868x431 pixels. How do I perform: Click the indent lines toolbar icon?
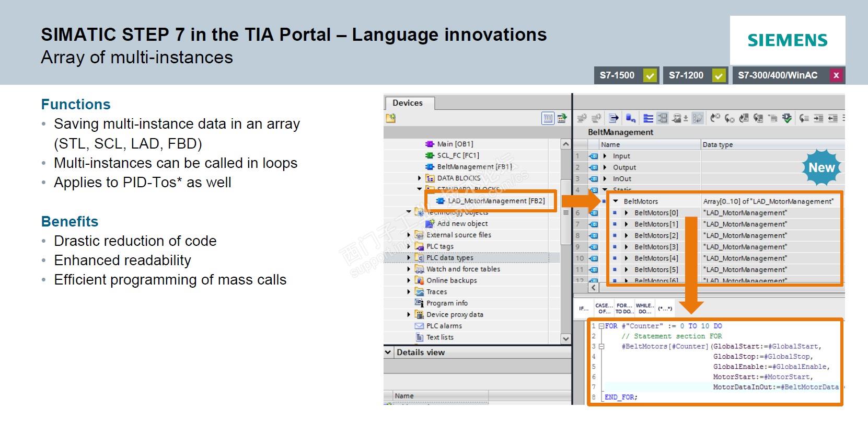point(818,118)
